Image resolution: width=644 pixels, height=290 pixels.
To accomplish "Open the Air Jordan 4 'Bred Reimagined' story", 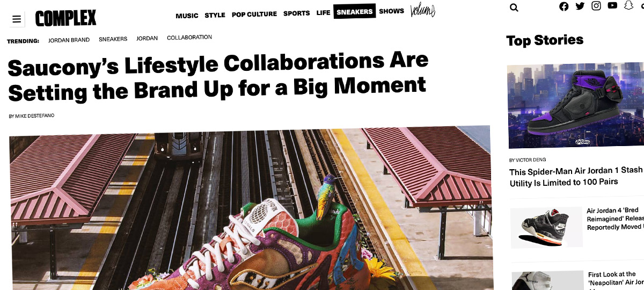I will [x=615, y=219].
